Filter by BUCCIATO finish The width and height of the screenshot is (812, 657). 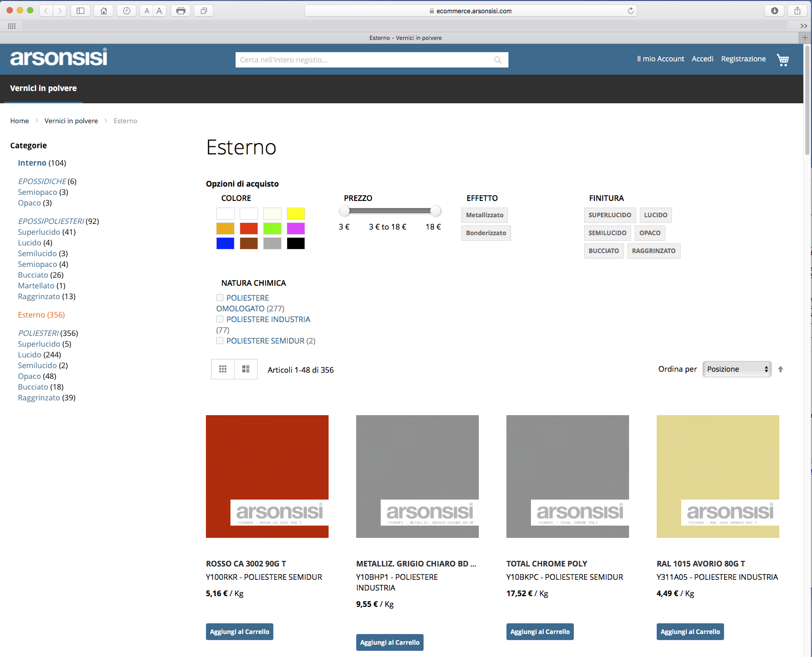(604, 251)
